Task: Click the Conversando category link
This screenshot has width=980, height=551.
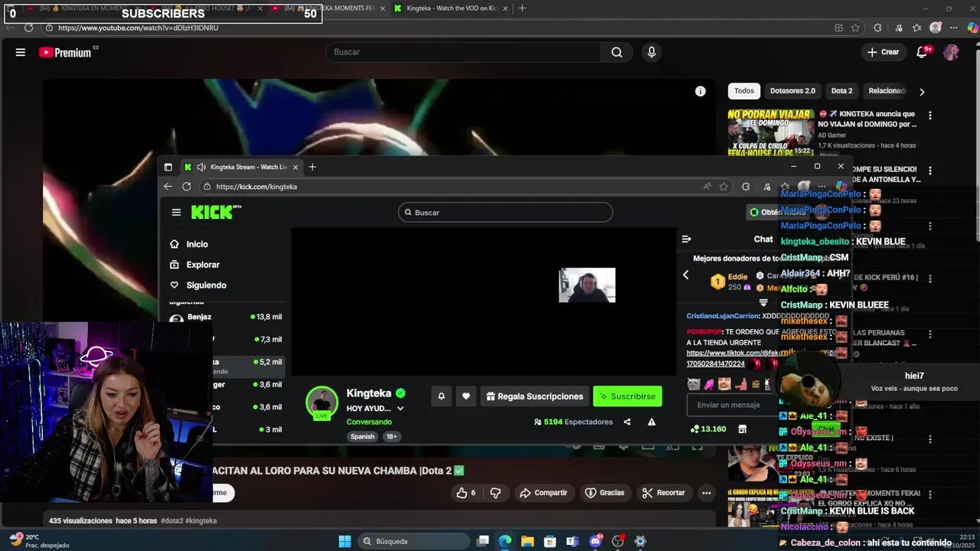Action: 369,422
